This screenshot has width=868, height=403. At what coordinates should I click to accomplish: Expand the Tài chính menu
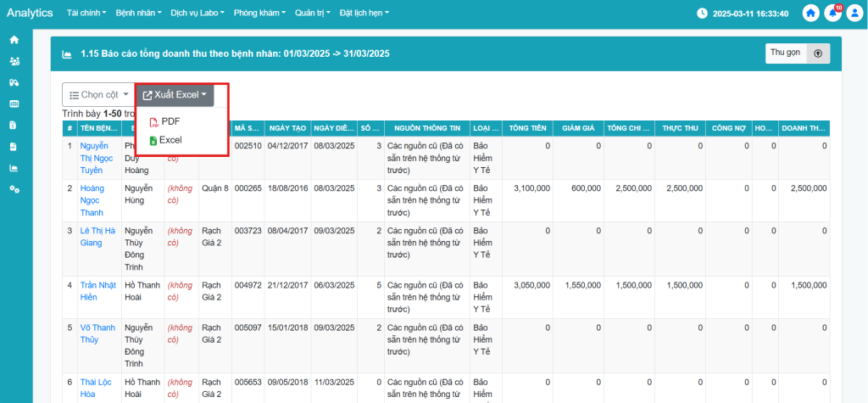tap(85, 14)
